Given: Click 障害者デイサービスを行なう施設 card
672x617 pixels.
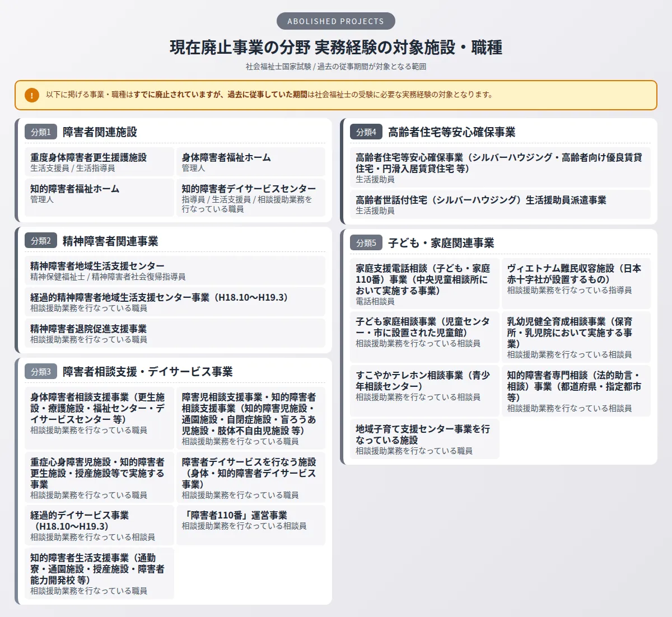Looking at the screenshot, I should click(250, 477).
